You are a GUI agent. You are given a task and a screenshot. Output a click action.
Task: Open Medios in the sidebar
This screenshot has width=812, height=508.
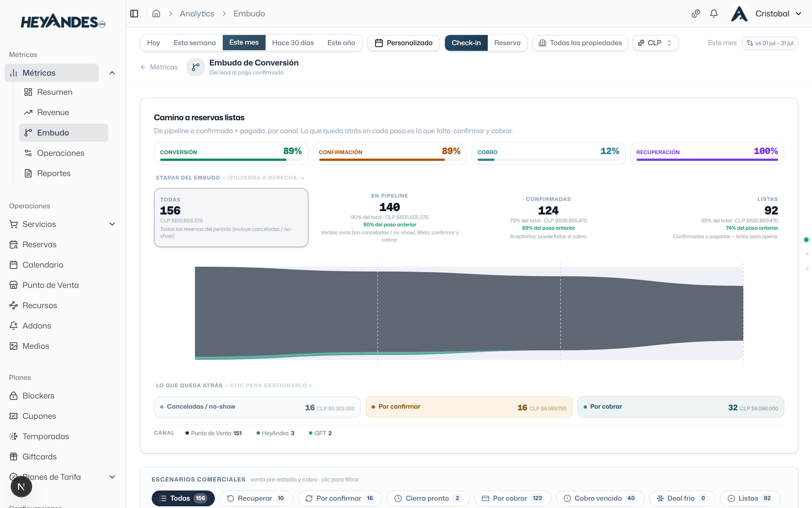point(63,346)
